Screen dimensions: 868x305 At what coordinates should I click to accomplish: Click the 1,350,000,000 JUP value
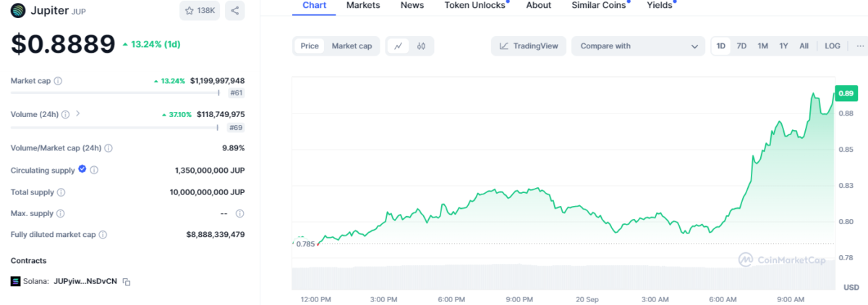[210, 171]
